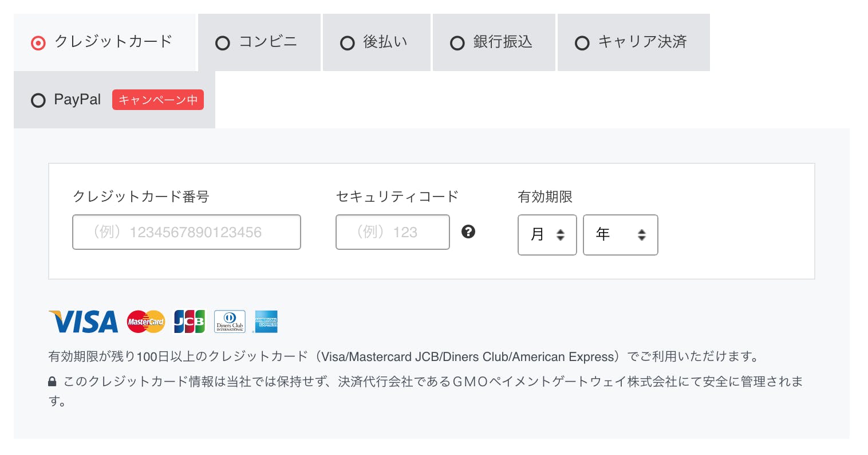The width and height of the screenshot is (868, 455).
Task: Click the red キャンペーン中 badge
Action: (x=157, y=100)
